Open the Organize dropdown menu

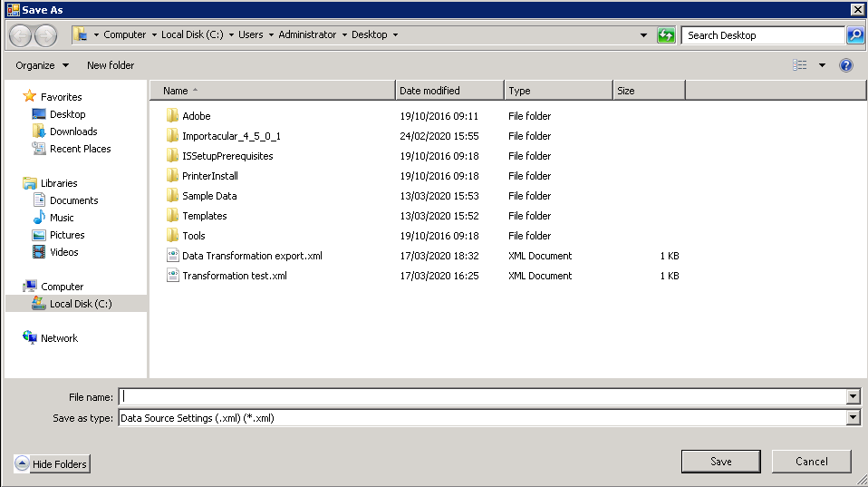point(43,65)
